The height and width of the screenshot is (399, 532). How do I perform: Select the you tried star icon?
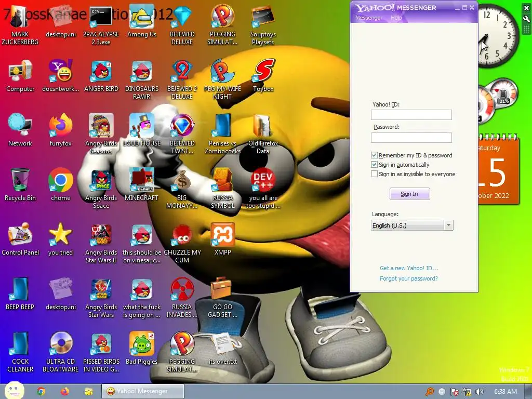pos(60,239)
